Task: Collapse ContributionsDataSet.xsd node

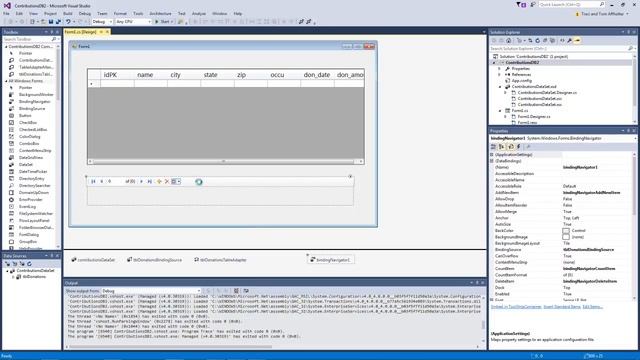Action: 500,87
